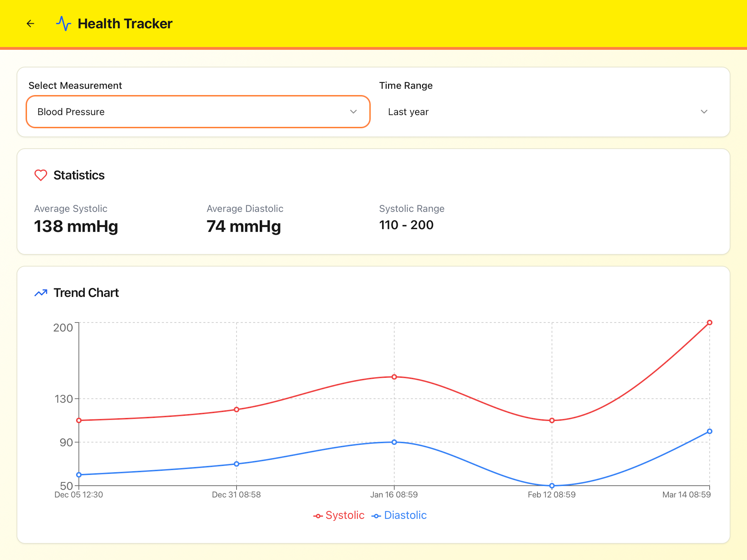This screenshot has height=560, width=747.
Task: Click the Diastolic point at Dec 31 08:58
Action: (236, 464)
